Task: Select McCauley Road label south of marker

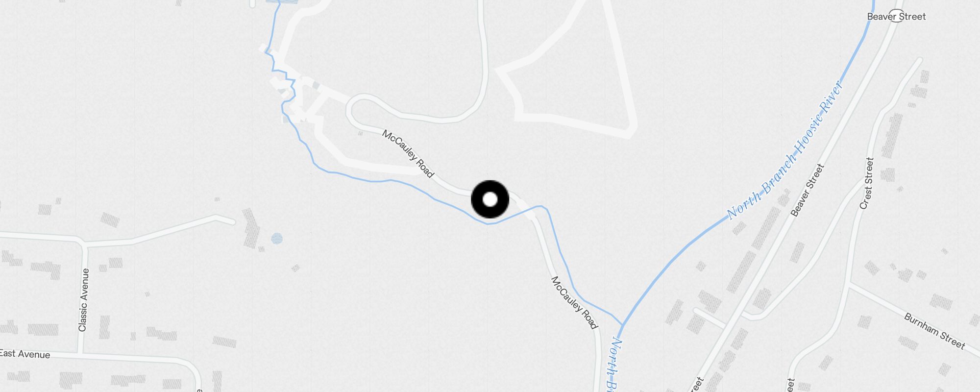Action: [x=574, y=303]
